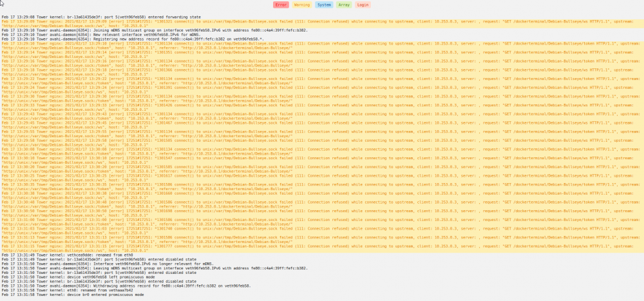
Task: Click the nginx error line stamped 13:30:35
Action: point(322,187)
